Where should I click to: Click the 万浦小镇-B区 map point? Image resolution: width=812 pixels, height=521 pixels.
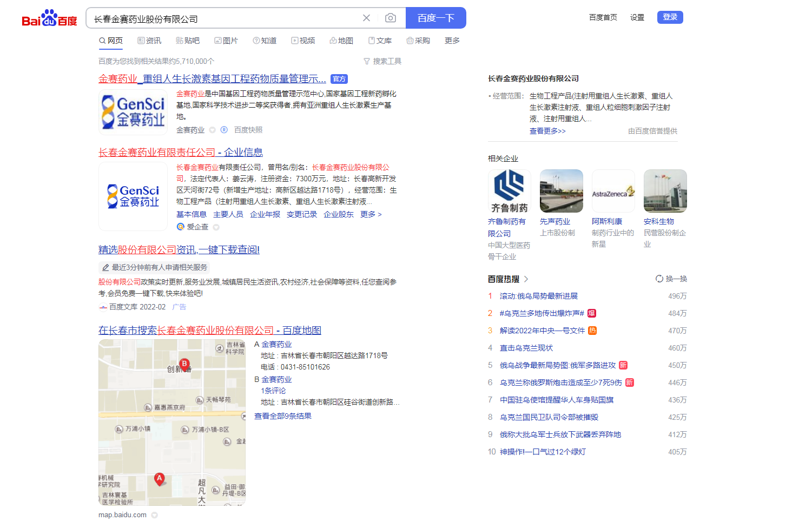206,430
